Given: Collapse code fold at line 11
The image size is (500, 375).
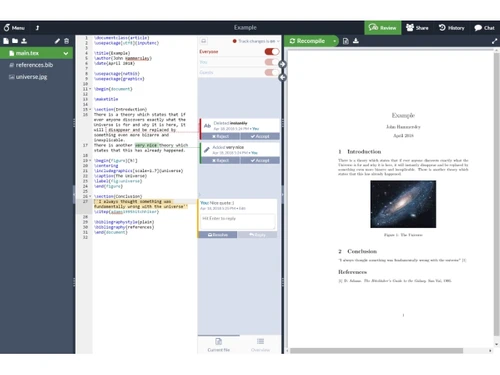Looking at the screenshot, I should pyautogui.click(x=90, y=89).
